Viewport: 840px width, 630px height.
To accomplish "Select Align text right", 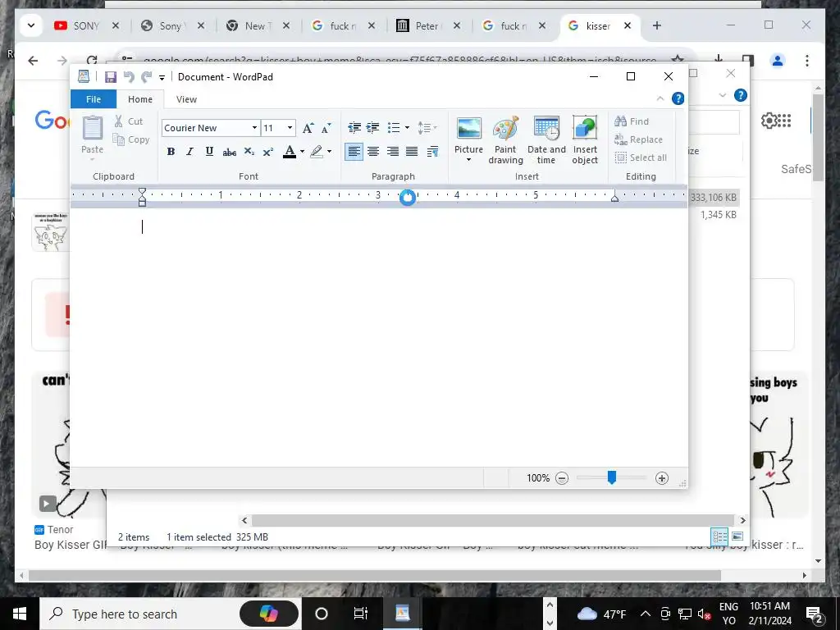I will tap(393, 152).
